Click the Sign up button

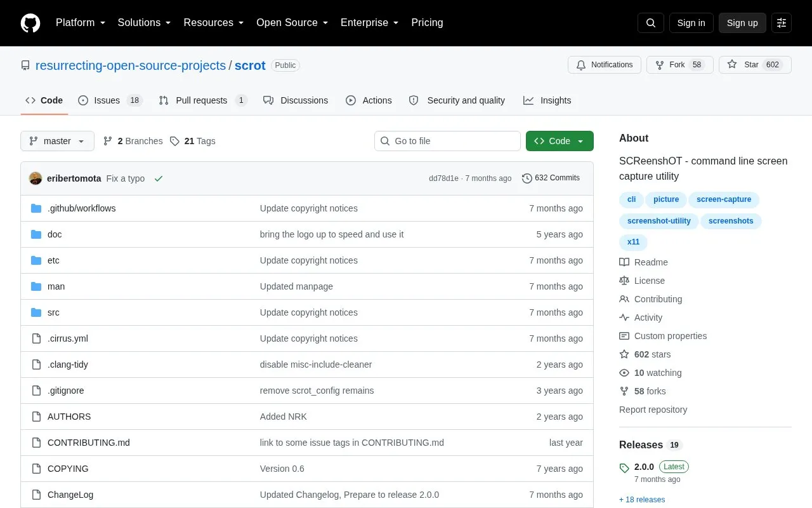coord(742,23)
